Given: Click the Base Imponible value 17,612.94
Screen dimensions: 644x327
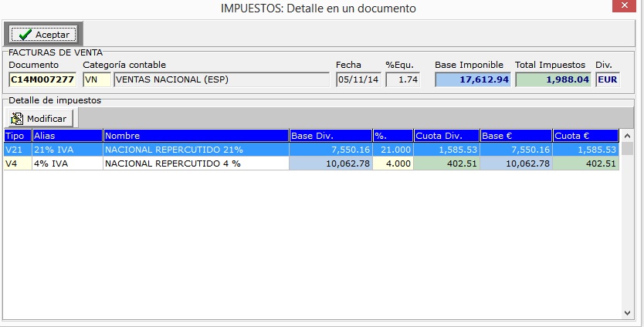Looking at the screenshot, I should click(x=472, y=79).
